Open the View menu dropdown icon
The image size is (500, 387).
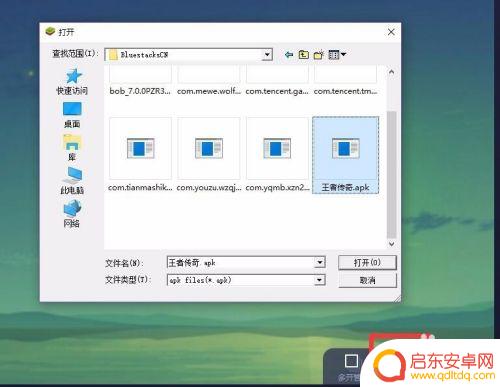[x=337, y=54]
